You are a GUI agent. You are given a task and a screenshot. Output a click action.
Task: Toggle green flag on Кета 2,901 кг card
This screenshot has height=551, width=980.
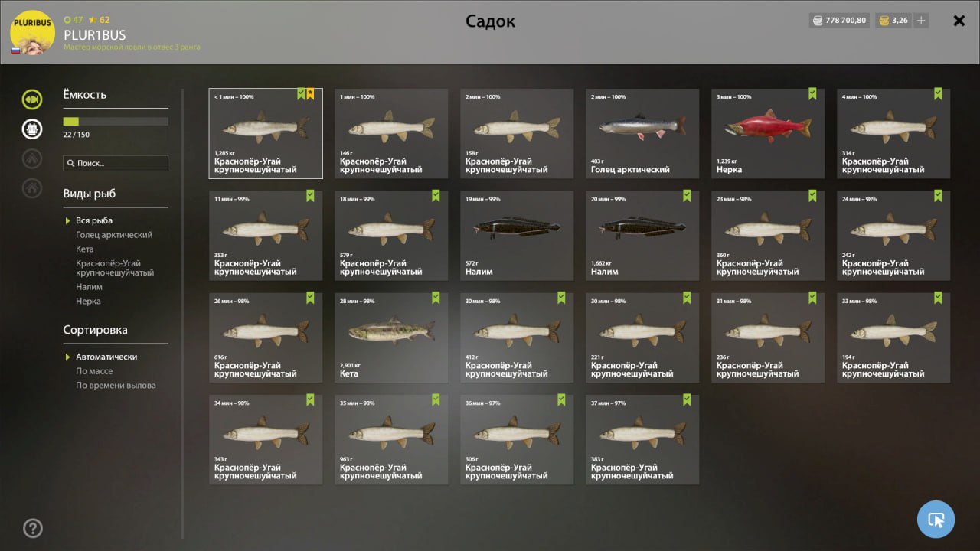point(436,298)
